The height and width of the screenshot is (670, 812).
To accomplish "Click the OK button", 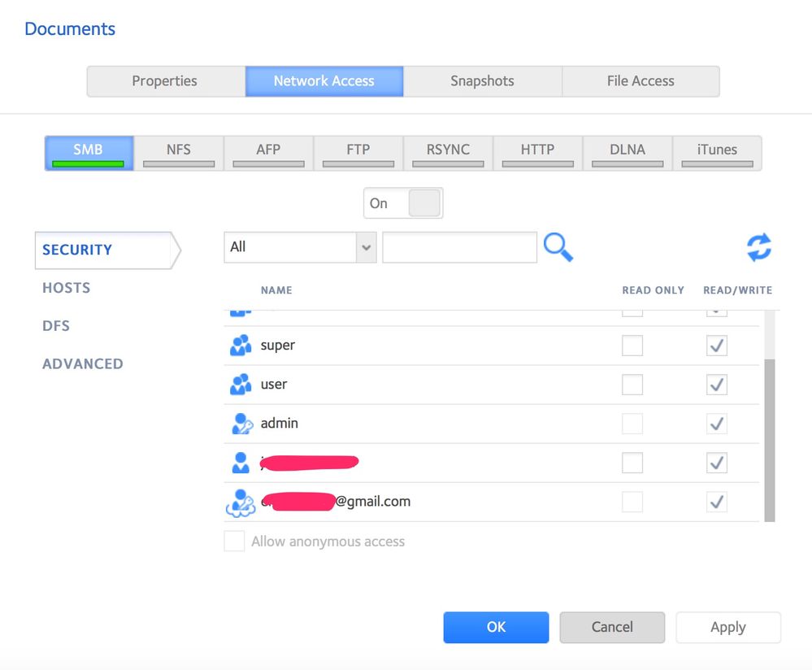I will coord(496,627).
